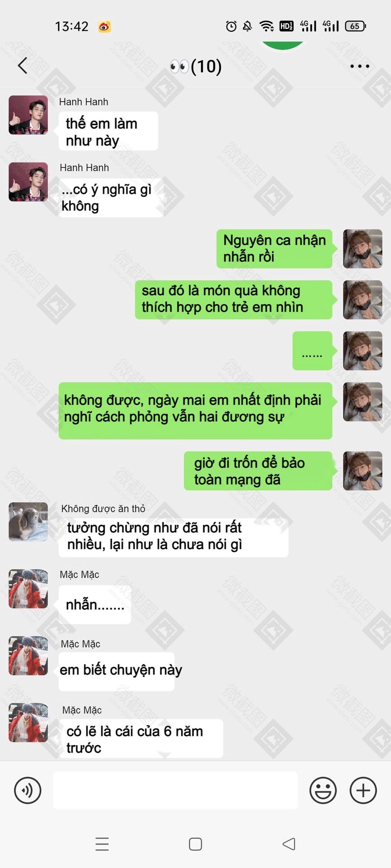
Task: Tap the Weibo notification icon in status bar
Action: (x=105, y=27)
